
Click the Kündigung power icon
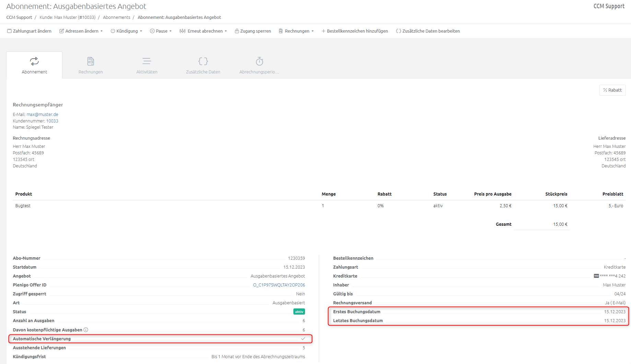pos(113,31)
